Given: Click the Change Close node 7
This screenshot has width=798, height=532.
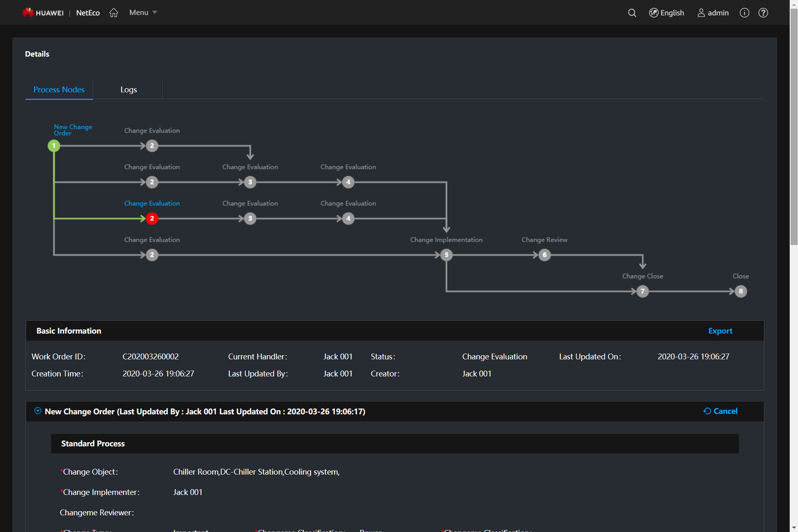Looking at the screenshot, I should [642, 291].
